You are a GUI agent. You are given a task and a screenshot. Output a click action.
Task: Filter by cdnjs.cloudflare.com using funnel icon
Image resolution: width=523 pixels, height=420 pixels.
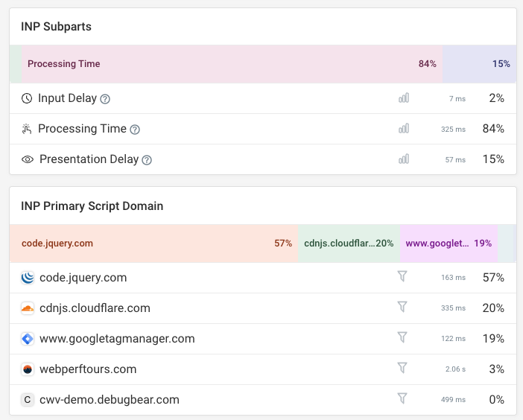(402, 307)
